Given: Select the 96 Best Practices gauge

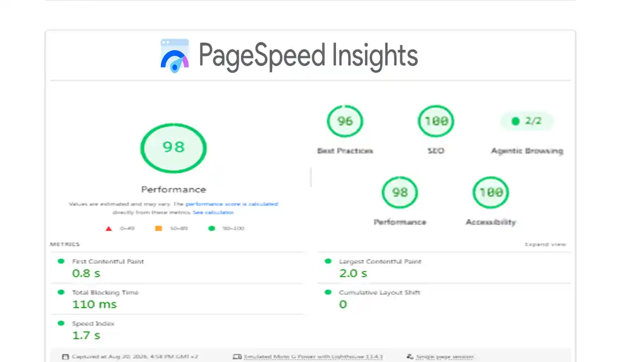Looking at the screenshot, I should pyautogui.click(x=345, y=121).
